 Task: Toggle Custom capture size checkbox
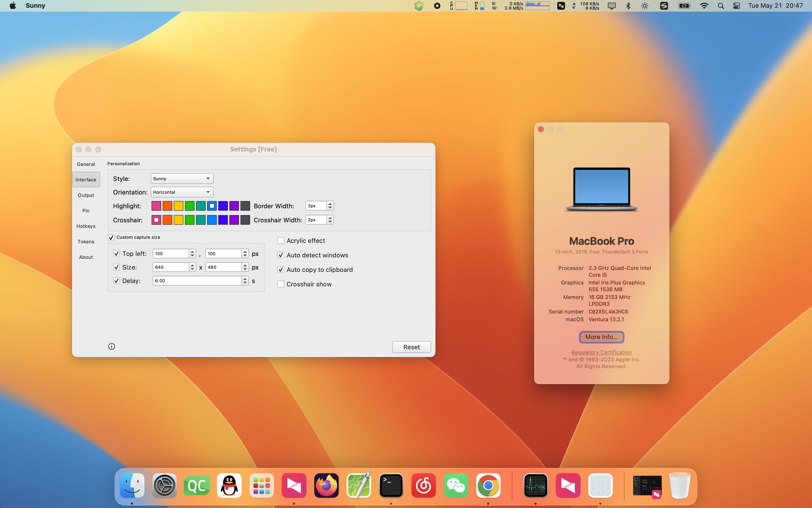[111, 238]
